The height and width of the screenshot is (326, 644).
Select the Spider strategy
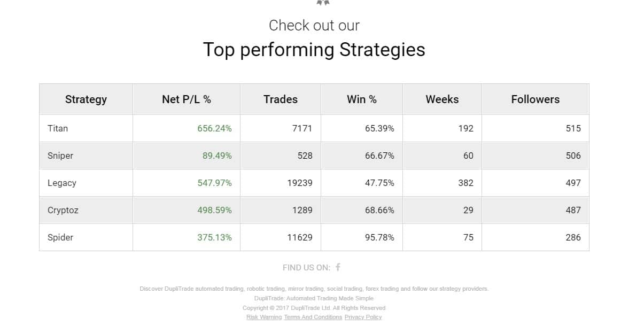click(60, 237)
